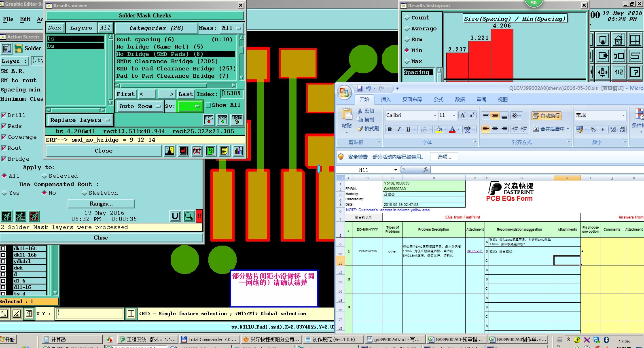Click the Last button in Results viewer

coord(186,94)
